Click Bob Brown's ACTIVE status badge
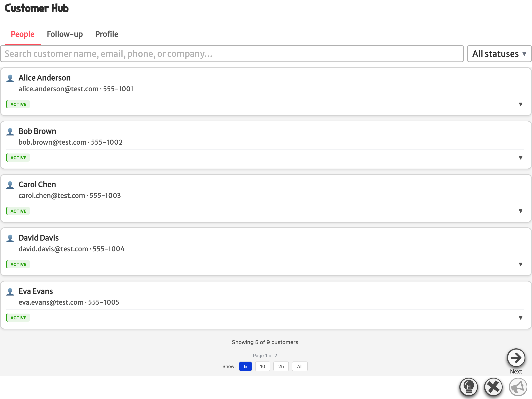Viewport: 532px width, 399px height. [x=18, y=158]
